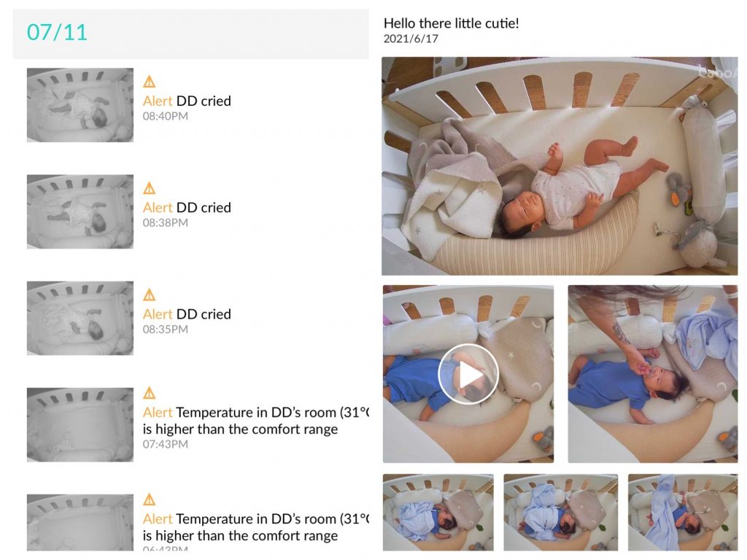Click the warning icon on the bottom temperature alert
This screenshot has height=560, width=747.
[x=150, y=499]
